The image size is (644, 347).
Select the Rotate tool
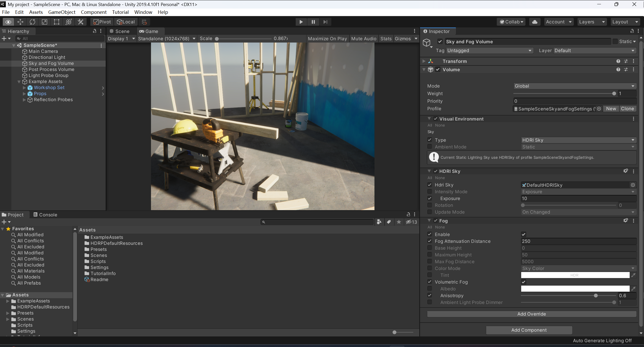[32, 22]
